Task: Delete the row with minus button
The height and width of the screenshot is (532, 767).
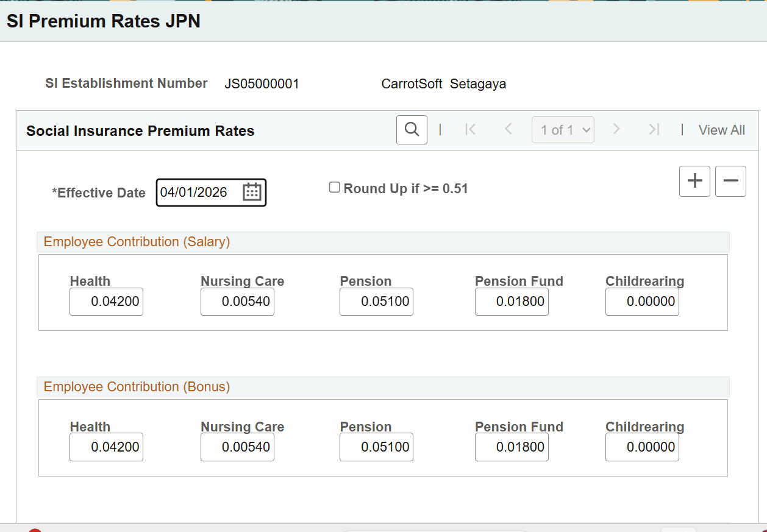Action: (x=730, y=181)
